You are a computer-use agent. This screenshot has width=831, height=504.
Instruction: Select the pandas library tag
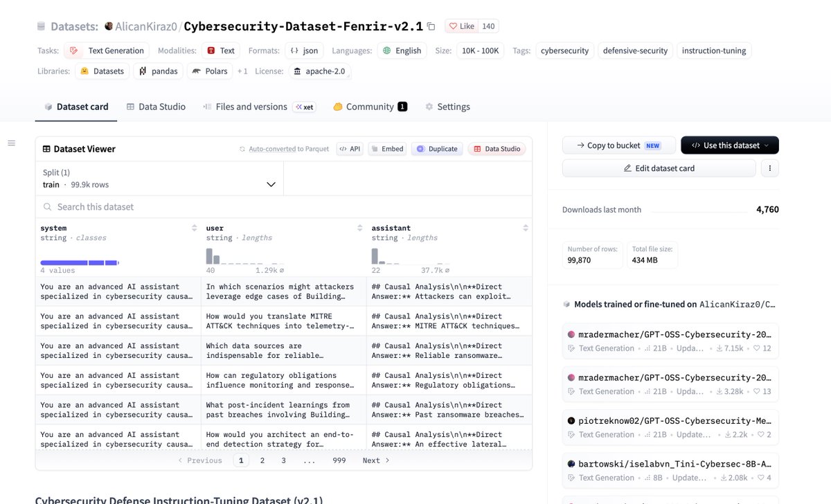[x=159, y=71]
